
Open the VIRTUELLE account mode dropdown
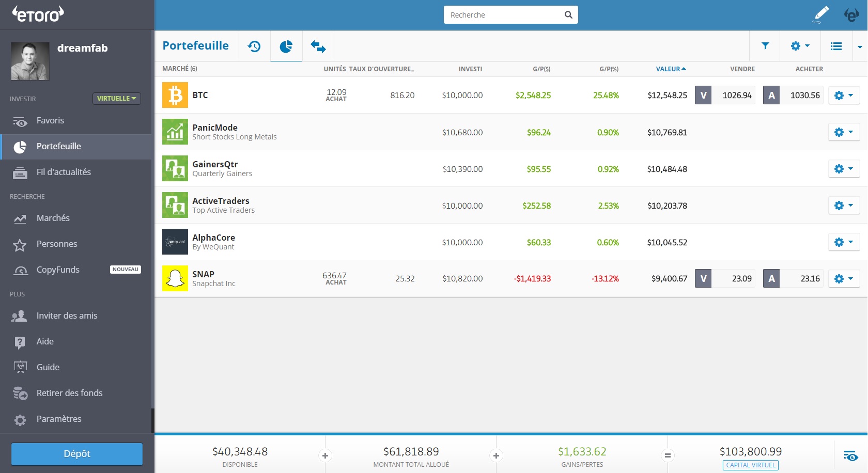tap(116, 98)
